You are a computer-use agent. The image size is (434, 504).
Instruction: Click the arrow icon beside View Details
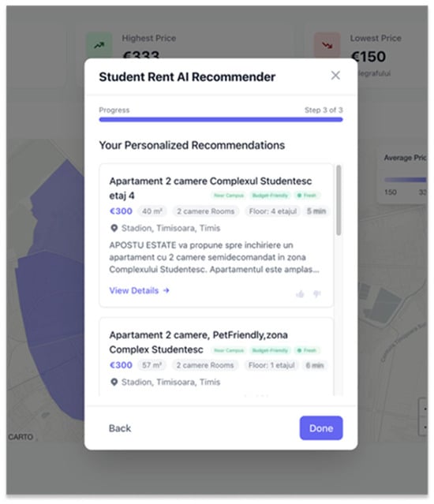tap(166, 290)
